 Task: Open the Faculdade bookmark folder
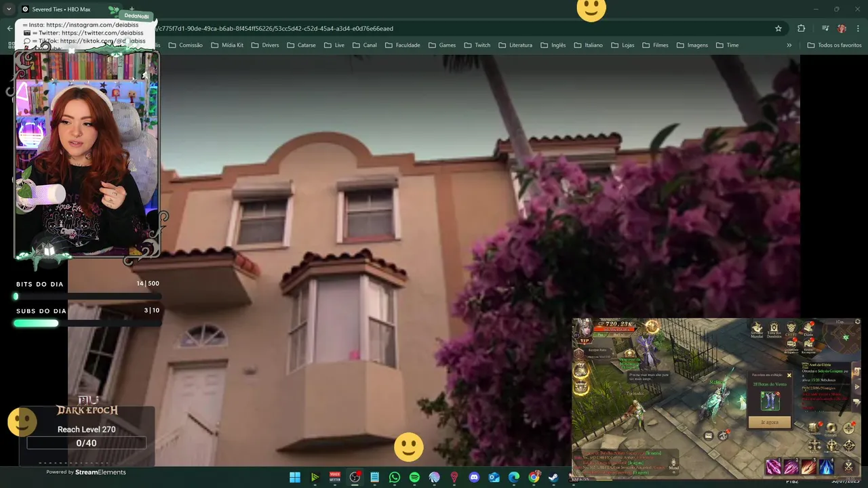coord(402,45)
